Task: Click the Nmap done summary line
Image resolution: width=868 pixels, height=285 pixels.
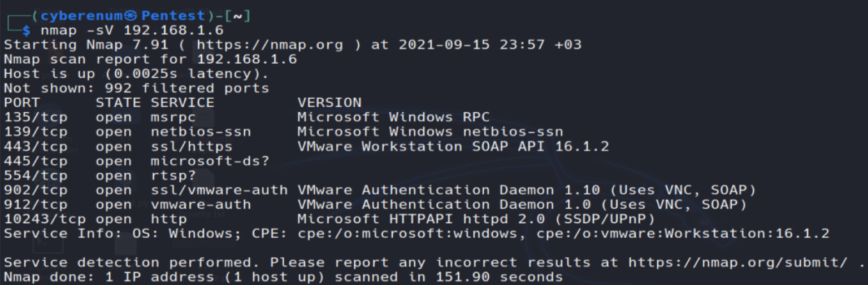Action: click(x=284, y=277)
